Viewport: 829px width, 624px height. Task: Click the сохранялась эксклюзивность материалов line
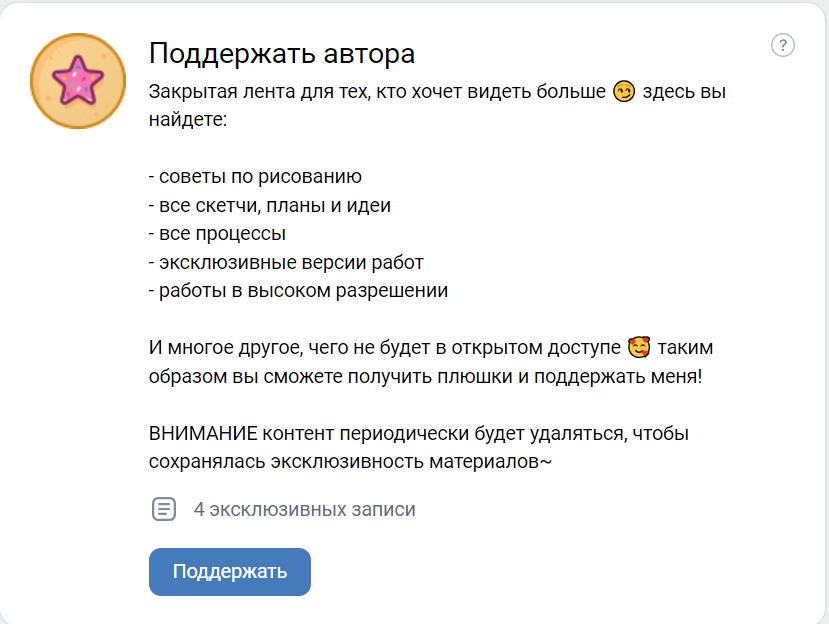(351, 462)
